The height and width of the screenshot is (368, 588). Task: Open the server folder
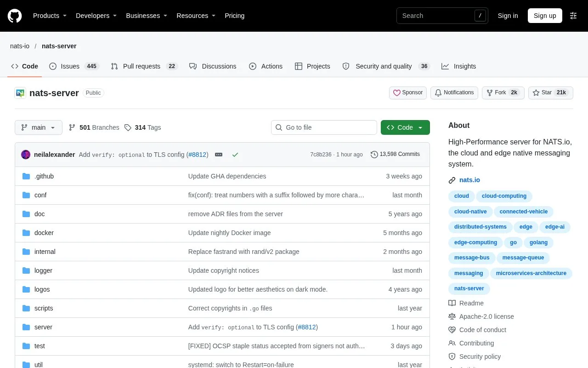point(43,327)
